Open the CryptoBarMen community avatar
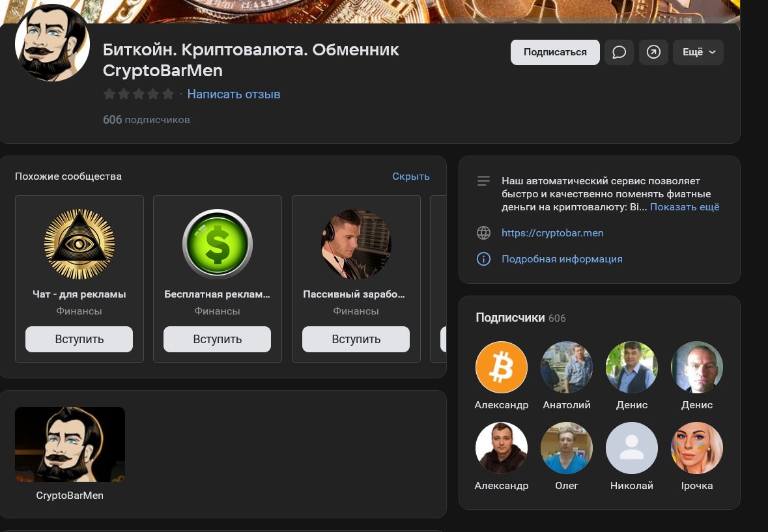This screenshot has width=768, height=532. pos(52,43)
